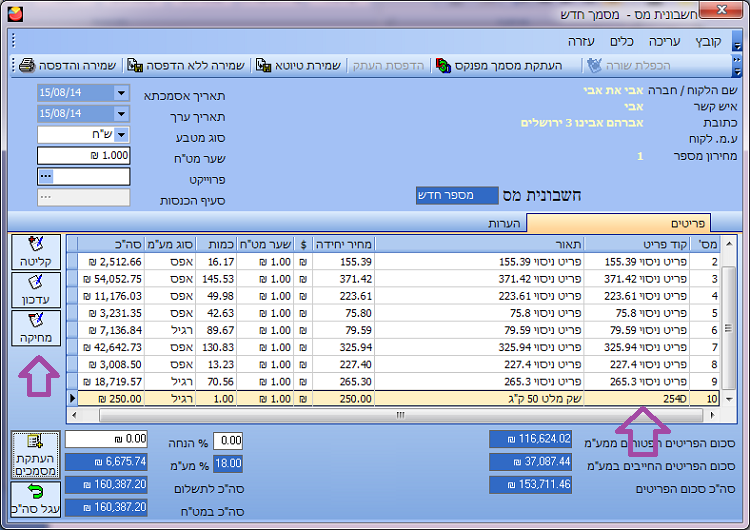Click the שער מט"ח exchange rate field
This screenshot has height=530, width=750.
pos(83,156)
